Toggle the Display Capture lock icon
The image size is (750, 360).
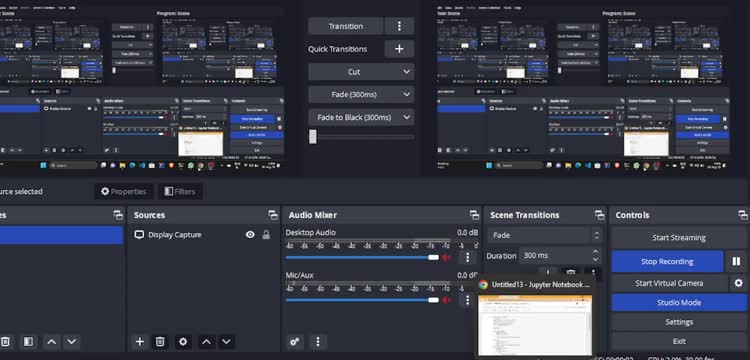click(266, 235)
